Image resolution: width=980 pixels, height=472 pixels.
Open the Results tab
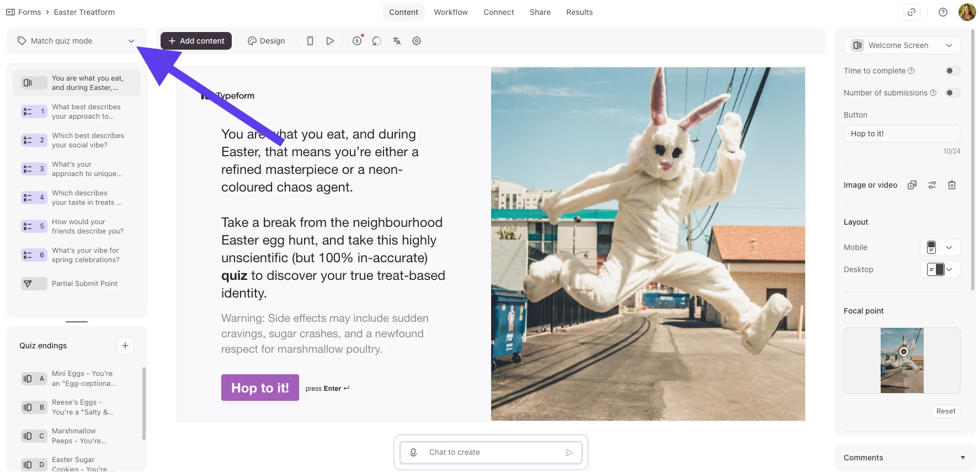(579, 12)
